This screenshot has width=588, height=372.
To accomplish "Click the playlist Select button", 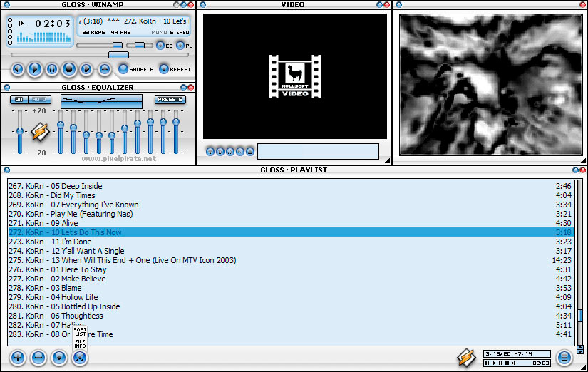I will pyautogui.click(x=59, y=358).
